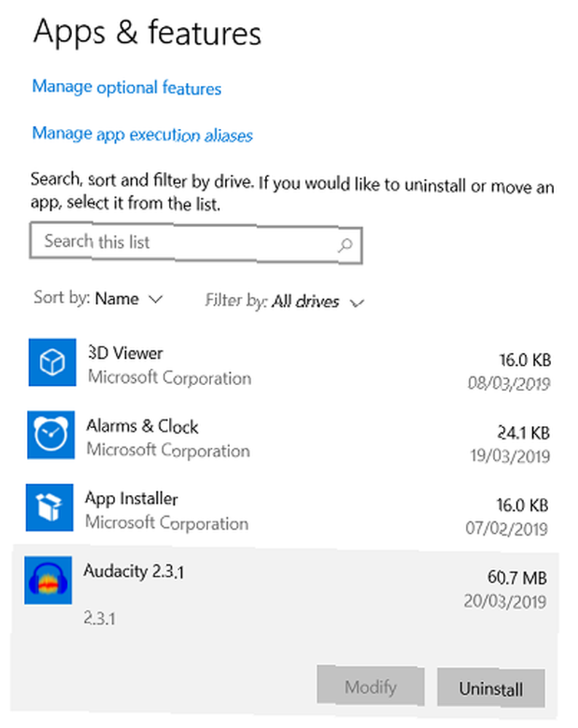Click the Alarms & Clock app icon

(x=51, y=435)
